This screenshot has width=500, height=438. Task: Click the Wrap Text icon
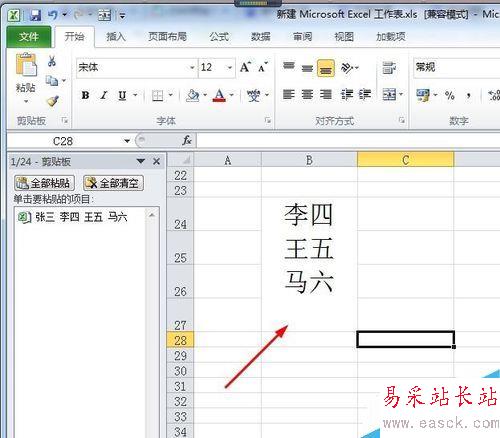[389, 68]
